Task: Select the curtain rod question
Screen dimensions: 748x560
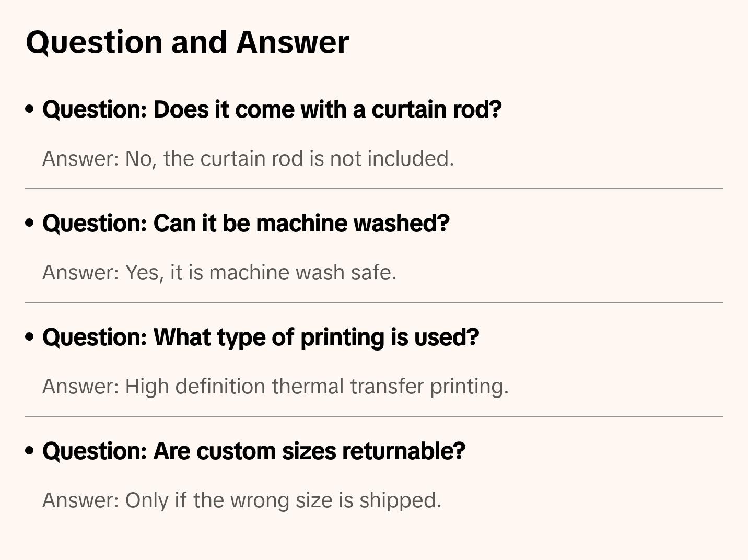Action: click(x=272, y=110)
